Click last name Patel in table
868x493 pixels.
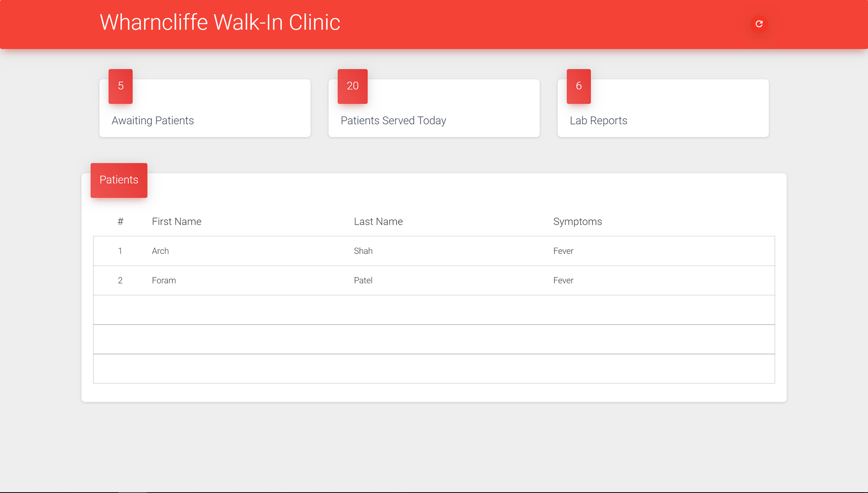point(363,280)
